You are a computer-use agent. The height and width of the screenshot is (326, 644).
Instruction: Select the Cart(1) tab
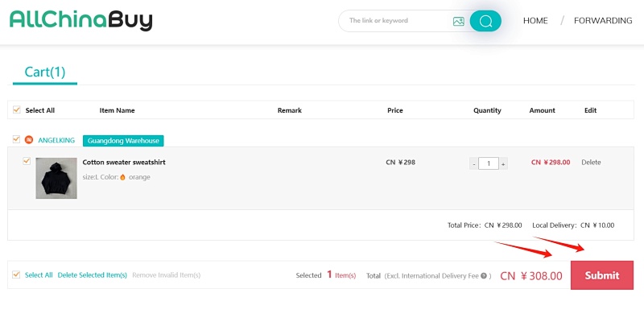[x=45, y=72]
